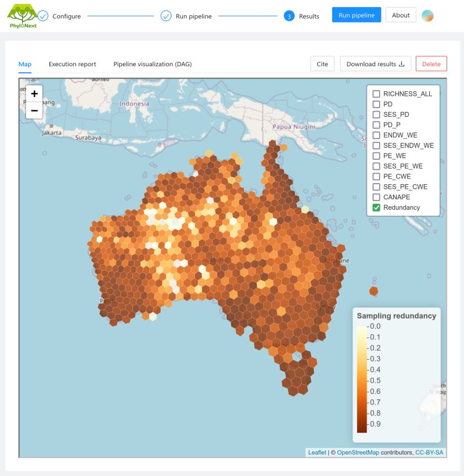The image size is (464, 476).
Task: Enable the PE_WE layer checkbox
Action: pyautogui.click(x=376, y=156)
